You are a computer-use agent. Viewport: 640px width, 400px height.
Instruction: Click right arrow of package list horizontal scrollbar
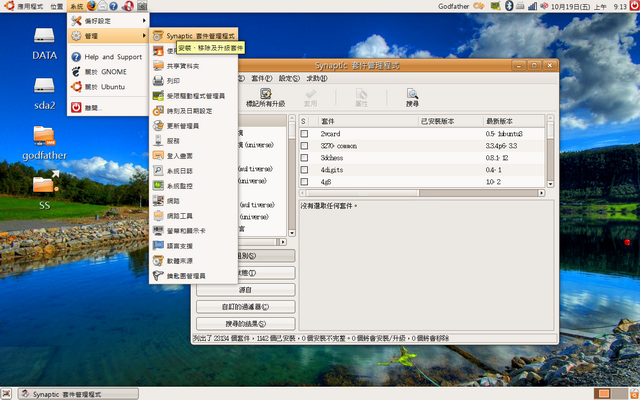click(x=542, y=193)
